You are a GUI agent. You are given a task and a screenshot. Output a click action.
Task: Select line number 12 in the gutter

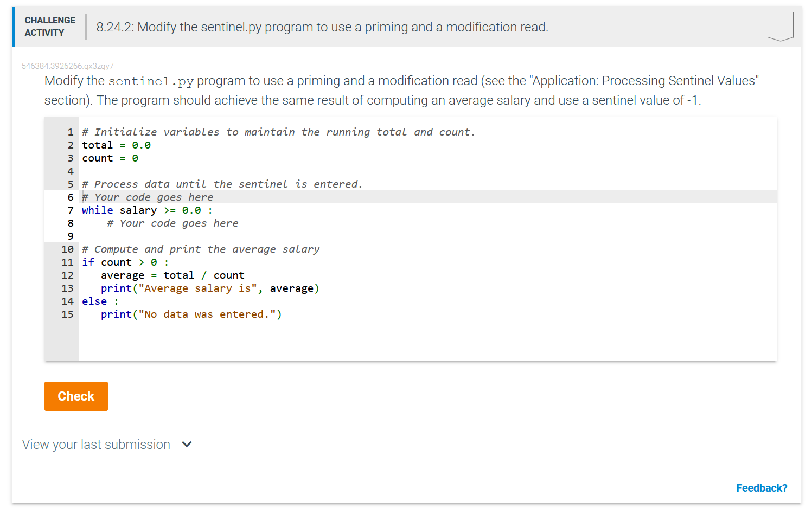click(67, 275)
